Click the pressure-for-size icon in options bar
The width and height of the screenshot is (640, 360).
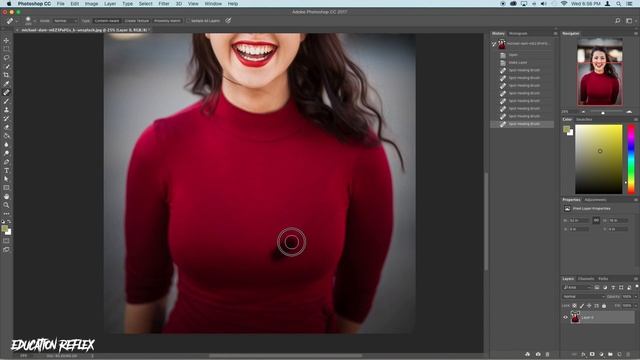click(228, 20)
